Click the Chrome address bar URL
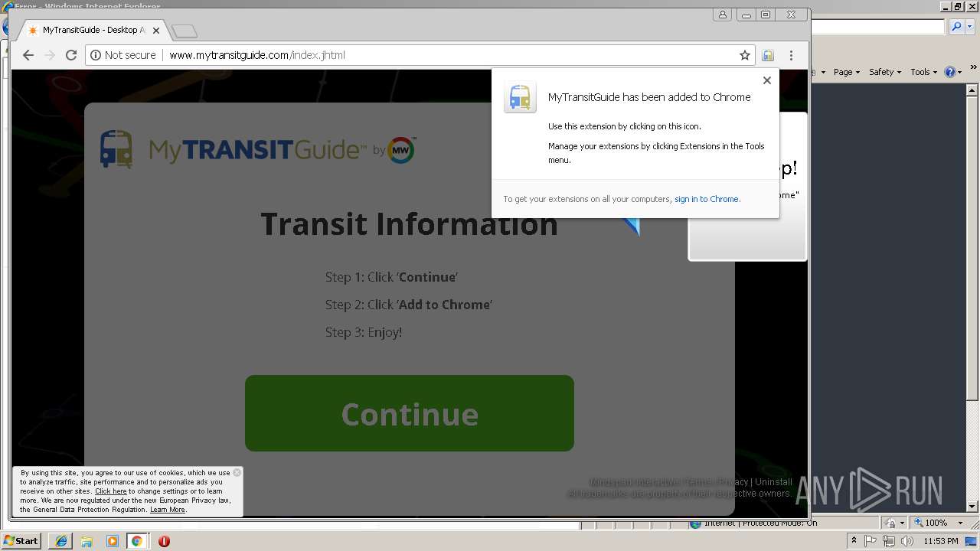The height and width of the screenshot is (551, 980). (257, 55)
